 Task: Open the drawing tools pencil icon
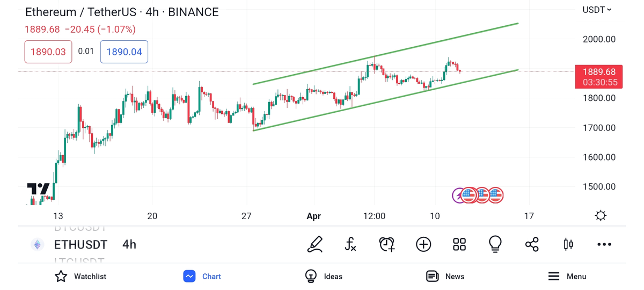click(315, 244)
